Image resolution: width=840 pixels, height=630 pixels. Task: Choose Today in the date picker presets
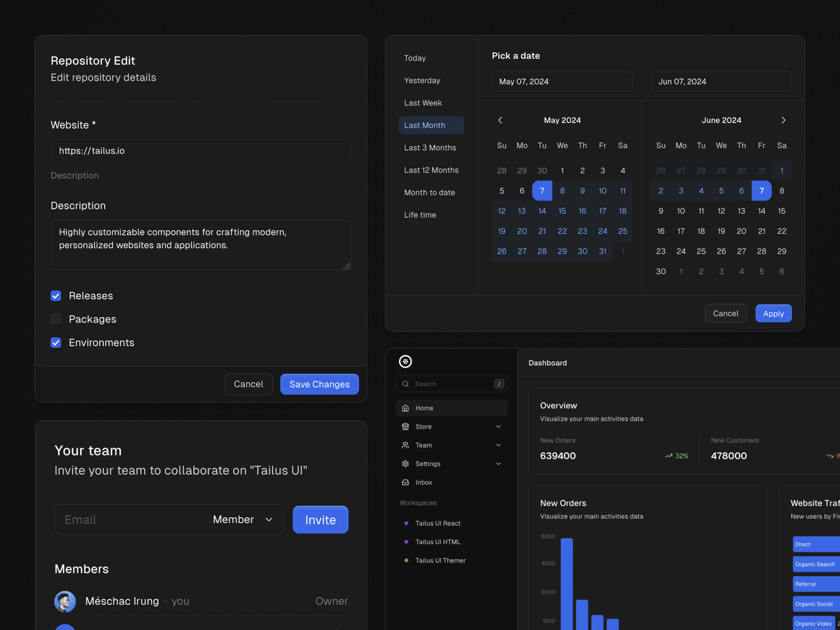click(x=415, y=58)
